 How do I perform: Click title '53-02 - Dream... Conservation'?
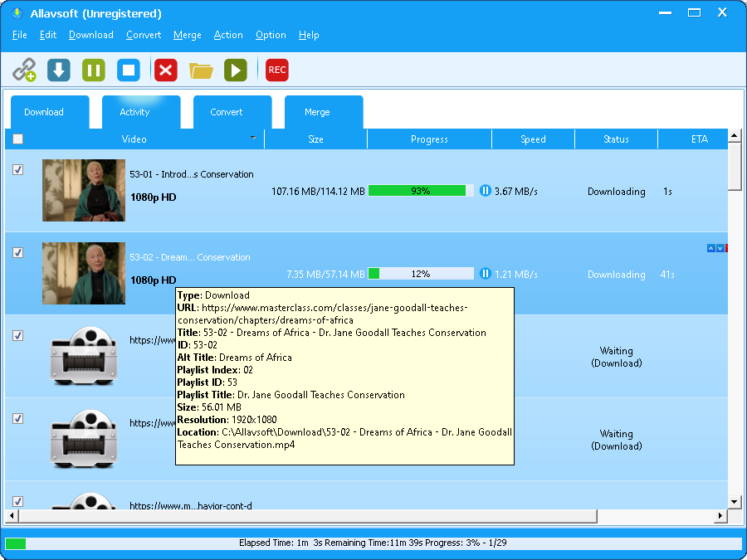pos(190,257)
